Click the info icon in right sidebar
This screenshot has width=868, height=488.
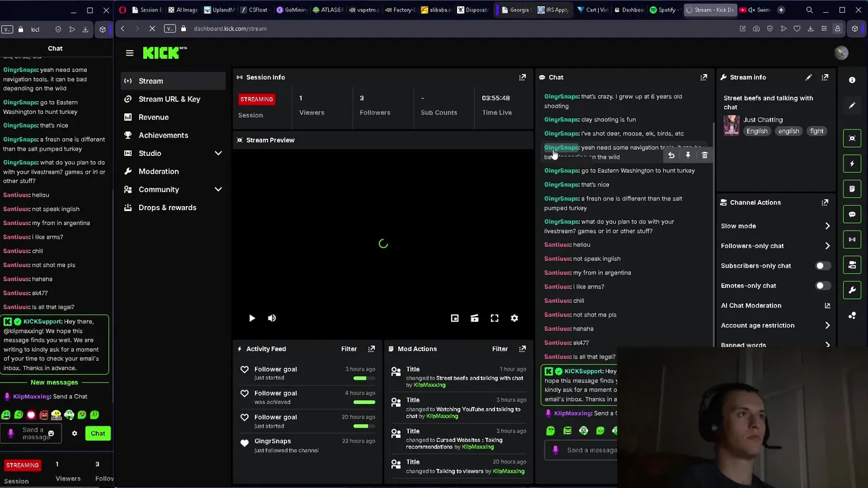852,80
